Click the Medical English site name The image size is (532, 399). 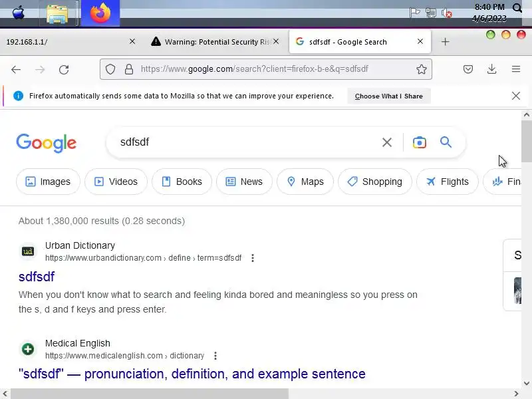pos(78,343)
